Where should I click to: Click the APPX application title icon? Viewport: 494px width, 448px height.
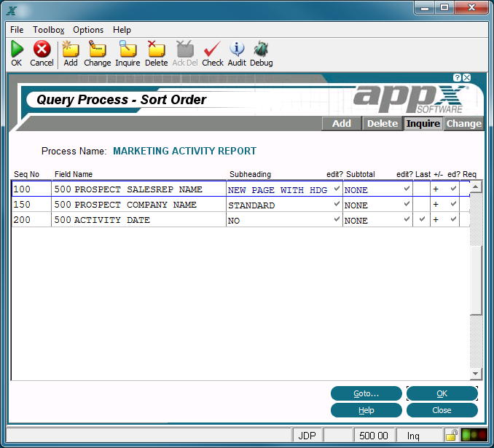point(12,11)
